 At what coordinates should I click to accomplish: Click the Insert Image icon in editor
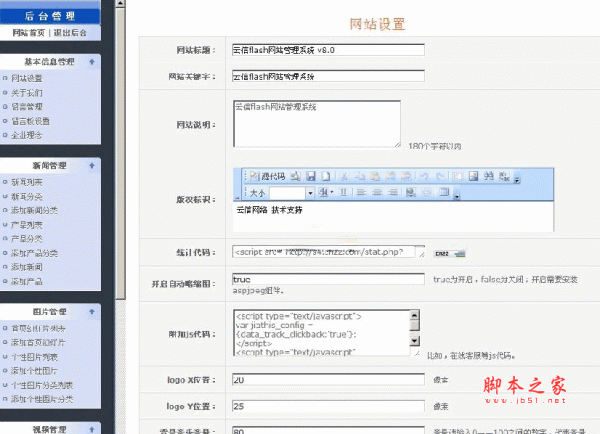[473, 176]
